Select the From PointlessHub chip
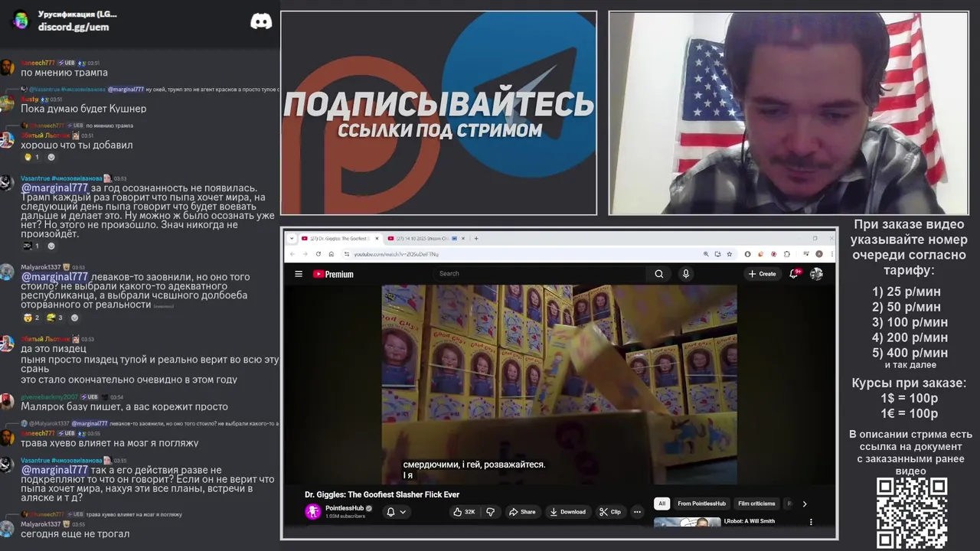This screenshot has width=980, height=551. [702, 504]
